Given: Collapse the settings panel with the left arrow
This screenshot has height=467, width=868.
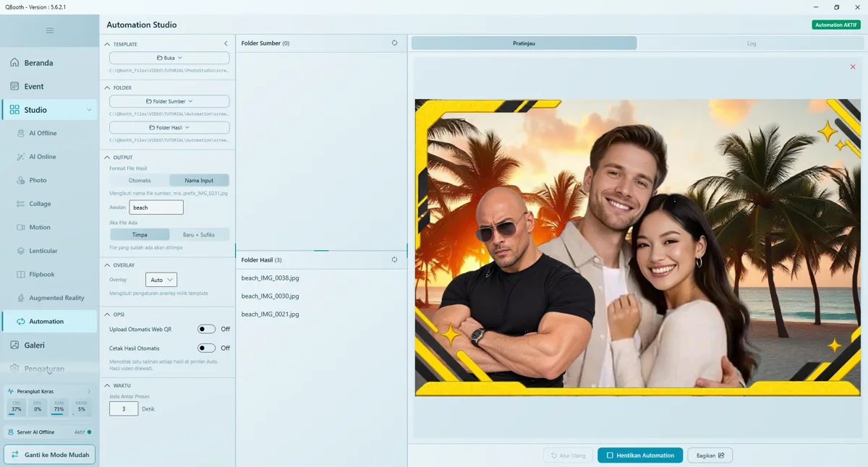Looking at the screenshot, I should [226, 44].
